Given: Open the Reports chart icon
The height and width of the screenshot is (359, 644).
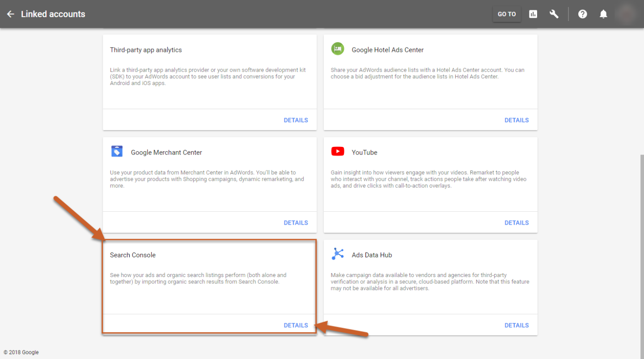Looking at the screenshot, I should click(x=533, y=14).
